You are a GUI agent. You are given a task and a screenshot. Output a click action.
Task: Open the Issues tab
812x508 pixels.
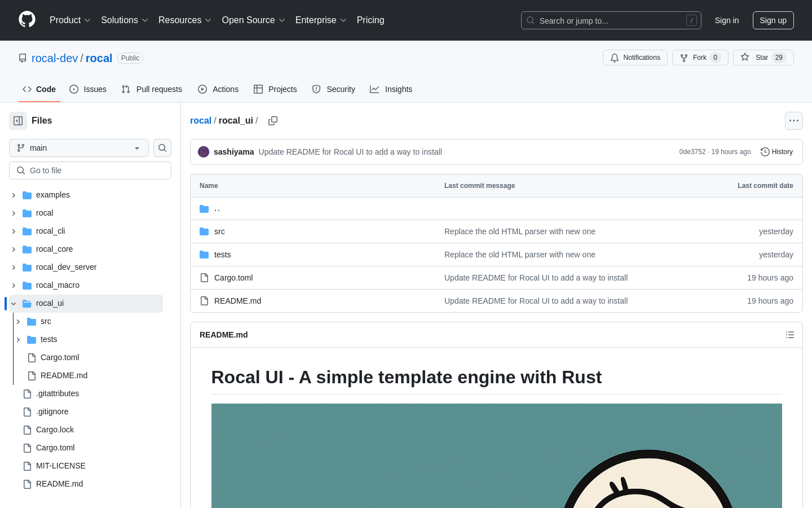(x=88, y=89)
